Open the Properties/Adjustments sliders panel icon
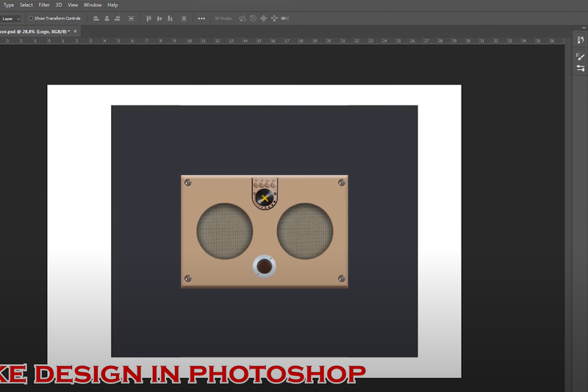The height and width of the screenshot is (392, 588). coord(580,68)
